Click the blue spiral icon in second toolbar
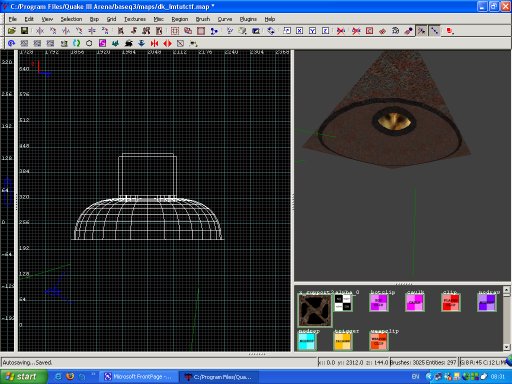The image size is (512, 384). (x=11, y=43)
